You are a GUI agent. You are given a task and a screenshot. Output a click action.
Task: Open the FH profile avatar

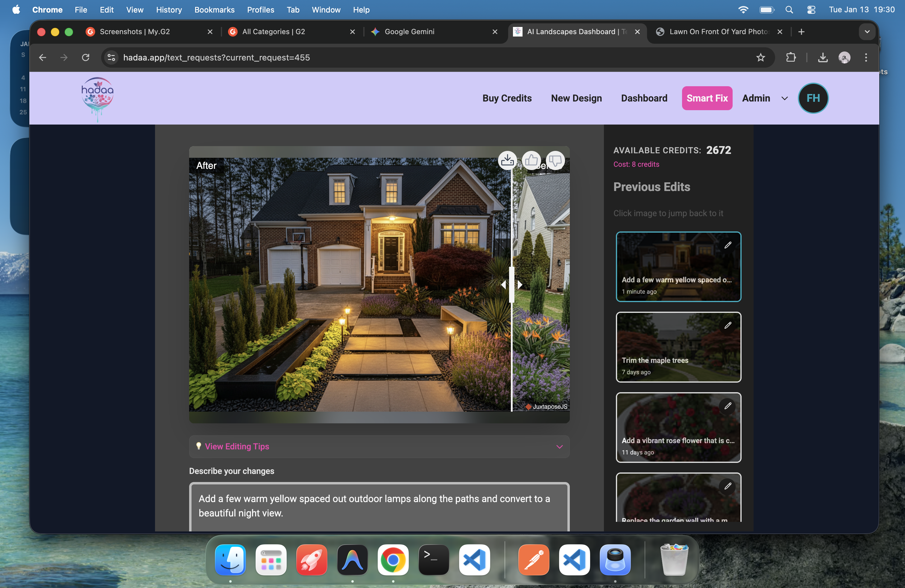click(x=813, y=98)
